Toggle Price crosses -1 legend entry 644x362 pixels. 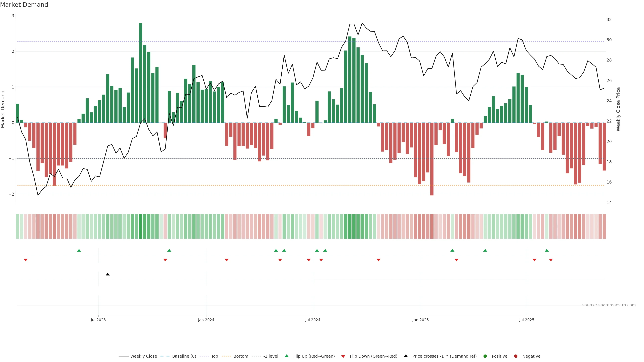pyautogui.click(x=444, y=356)
